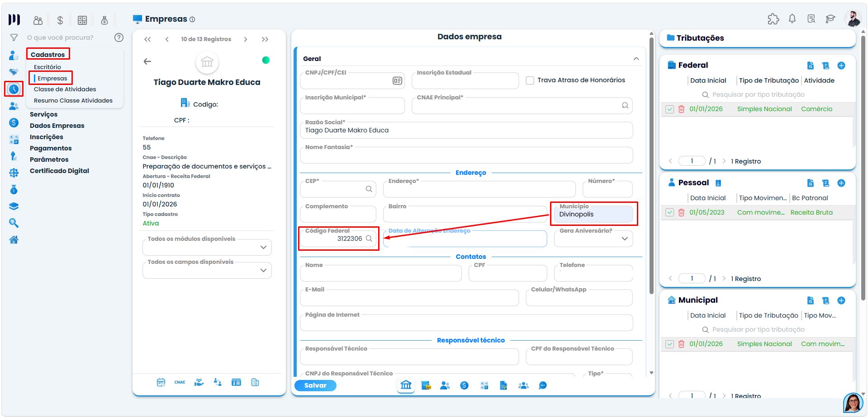Click the notification bell icon
The height and width of the screenshot is (417, 868).
792,19
